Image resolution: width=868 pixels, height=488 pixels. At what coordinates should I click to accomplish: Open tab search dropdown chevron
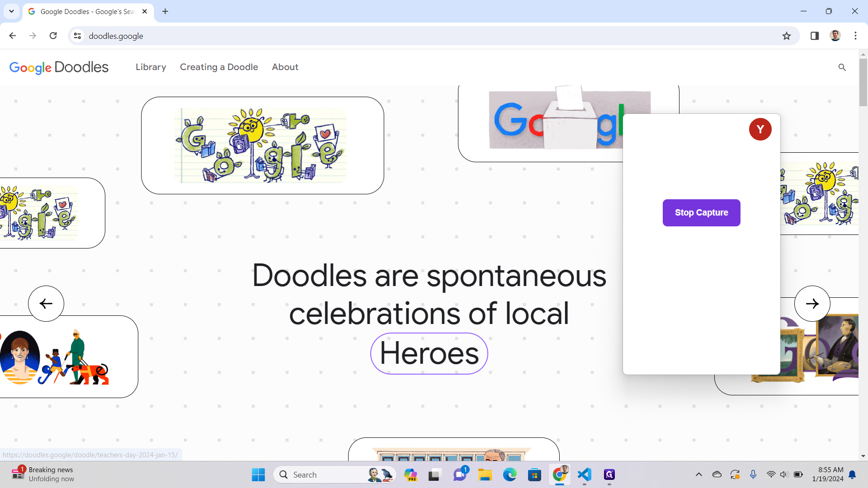[11, 11]
